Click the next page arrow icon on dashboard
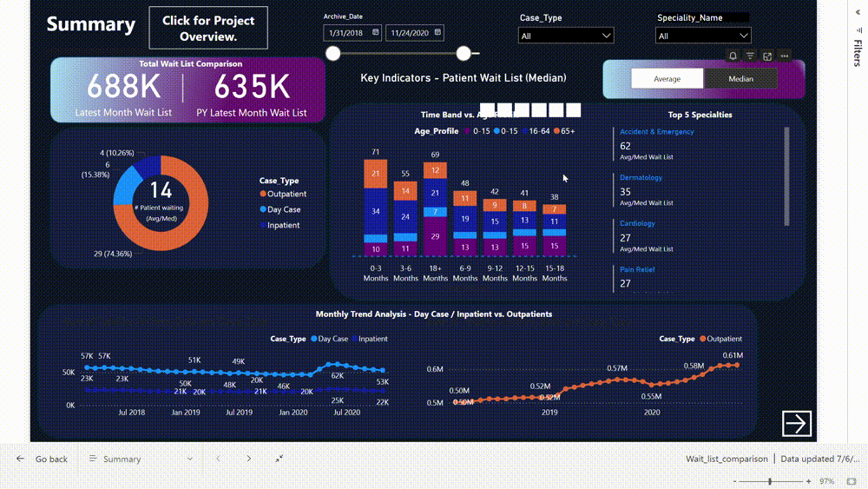868x489 pixels. click(796, 423)
